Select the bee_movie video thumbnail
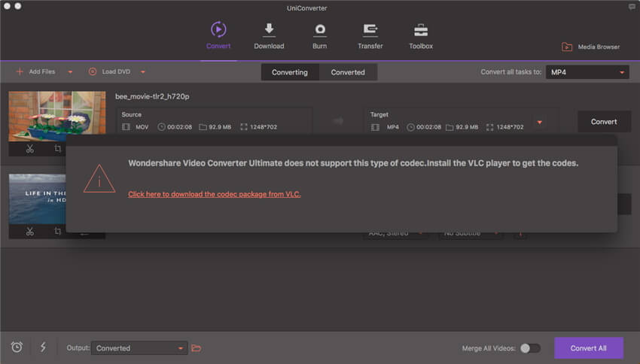The image size is (640, 364). [x=57, y=116]
